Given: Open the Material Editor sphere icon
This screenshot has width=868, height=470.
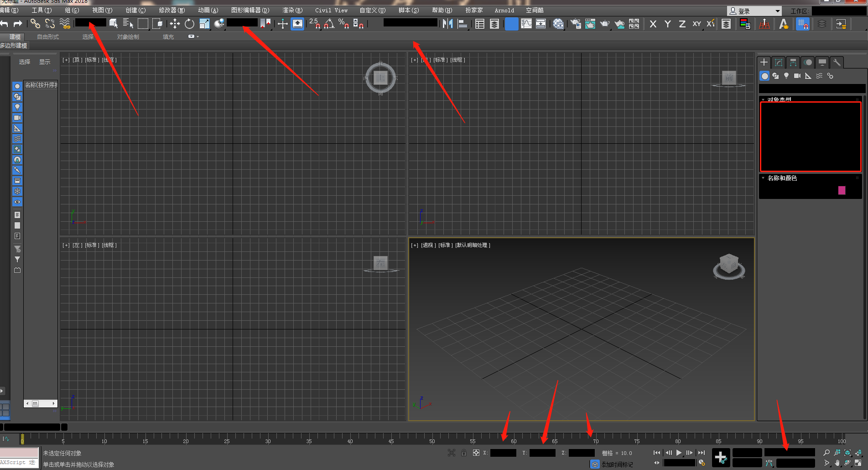Looking at the screenshot, I should click(558, 24).
